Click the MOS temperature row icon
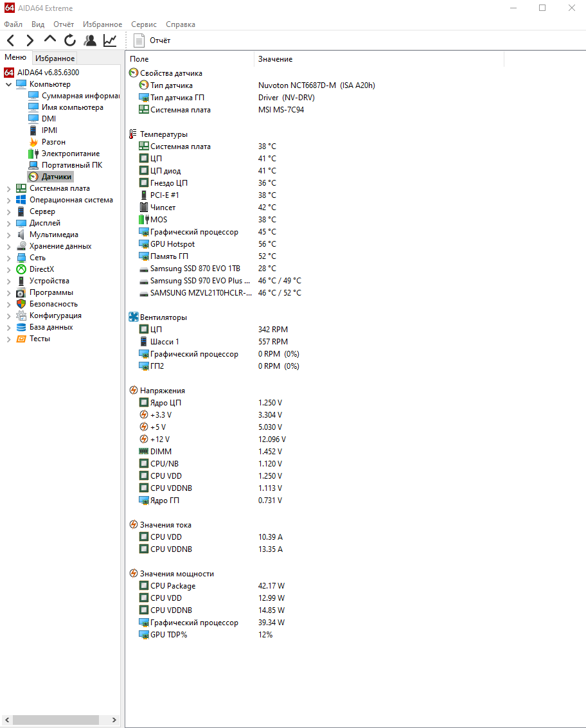 click(144, 220)
